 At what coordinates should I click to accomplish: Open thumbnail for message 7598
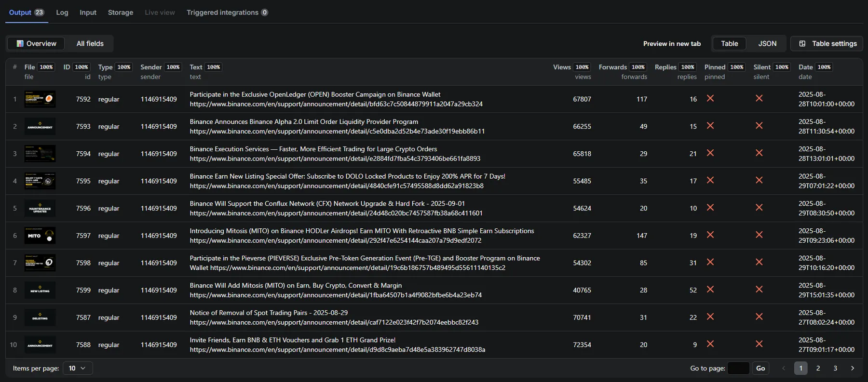click(x=40, y=263)
